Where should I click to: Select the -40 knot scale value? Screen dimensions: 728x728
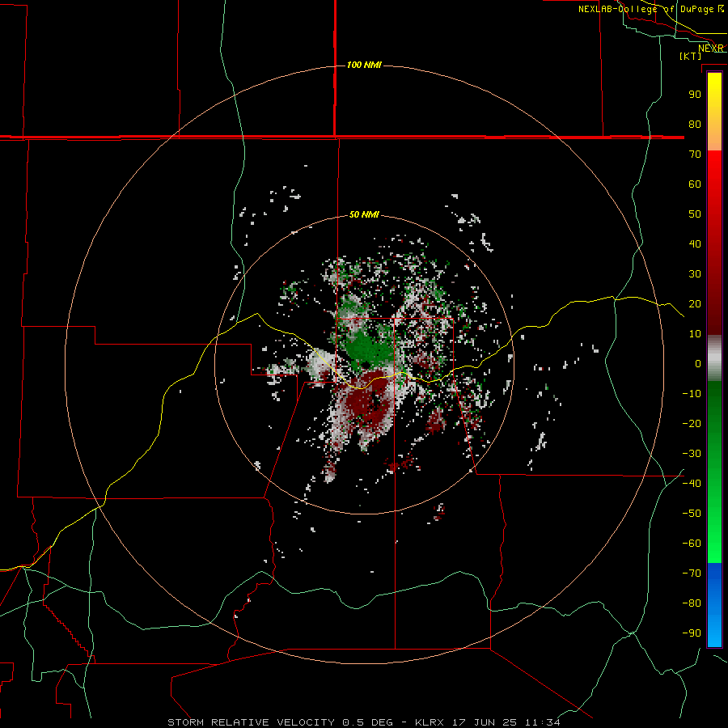[x=692, y=484]
